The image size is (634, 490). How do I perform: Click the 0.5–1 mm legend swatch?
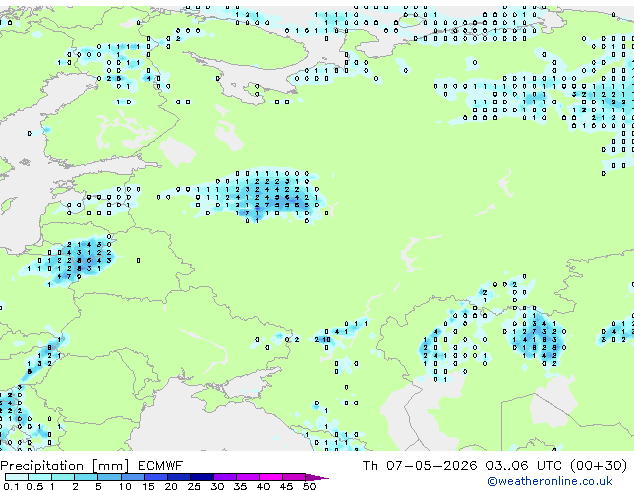click(40, 477)
